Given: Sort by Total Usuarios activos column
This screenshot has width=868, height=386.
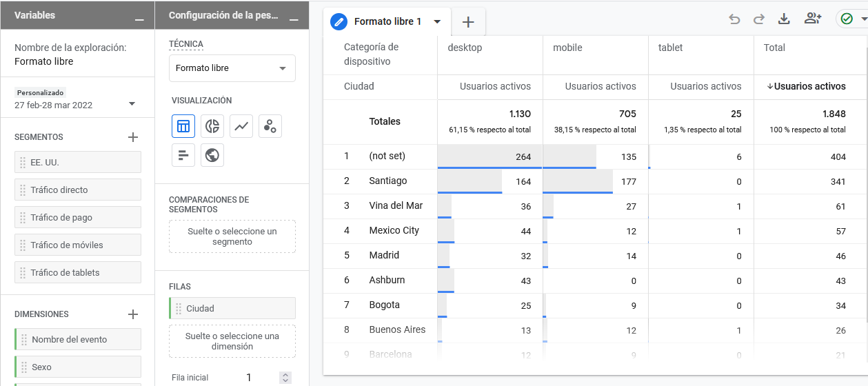Looking at the screenshot, I should tap(806, 87).
